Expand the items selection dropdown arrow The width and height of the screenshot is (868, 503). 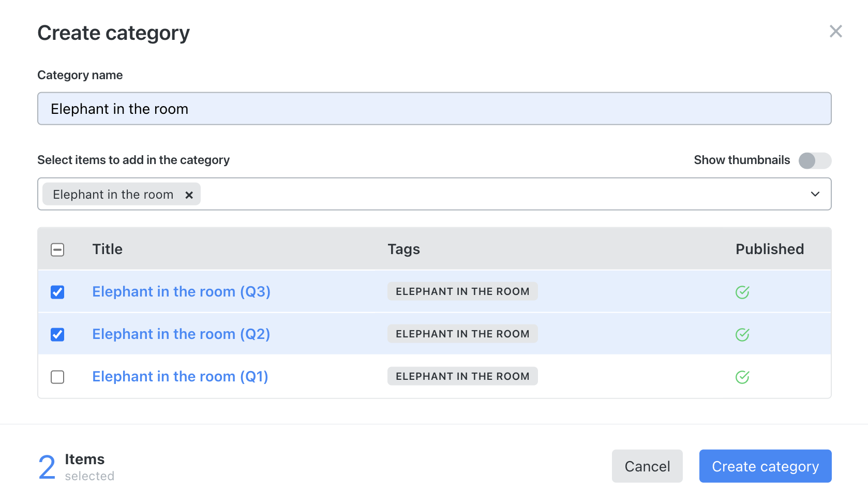click(815, 194)
